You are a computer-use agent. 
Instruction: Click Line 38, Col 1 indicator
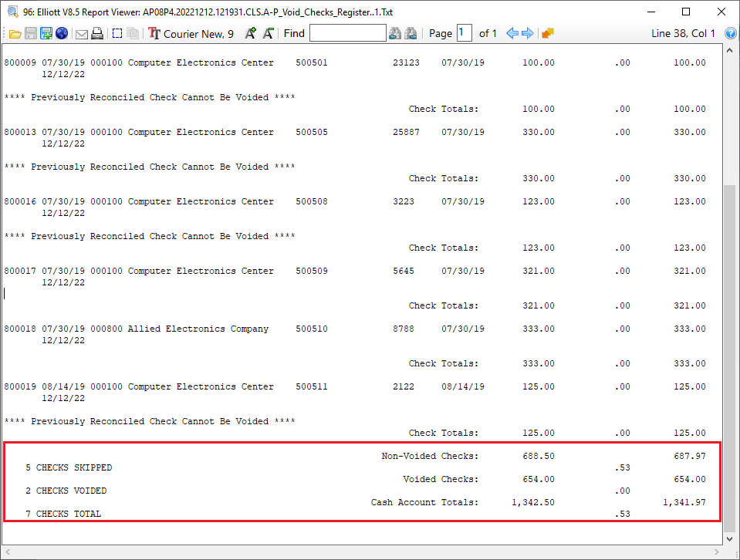coord(683,33)
